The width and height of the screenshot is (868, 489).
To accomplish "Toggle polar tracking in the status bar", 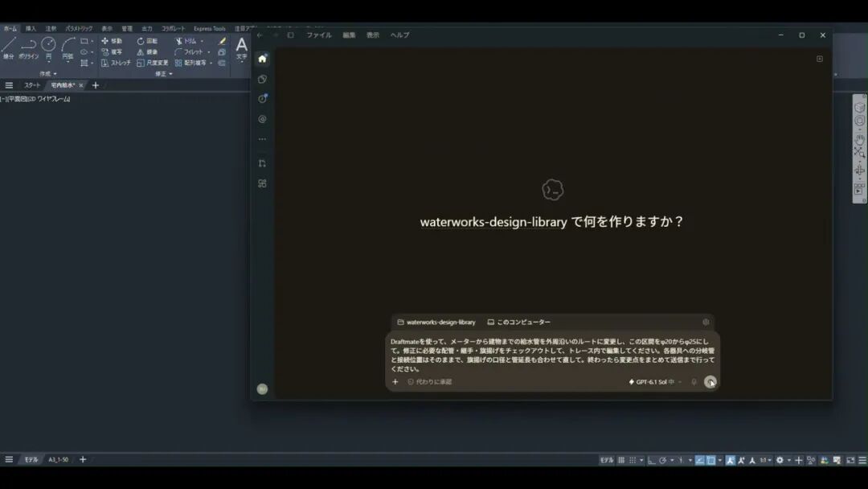I will point(662,460).
